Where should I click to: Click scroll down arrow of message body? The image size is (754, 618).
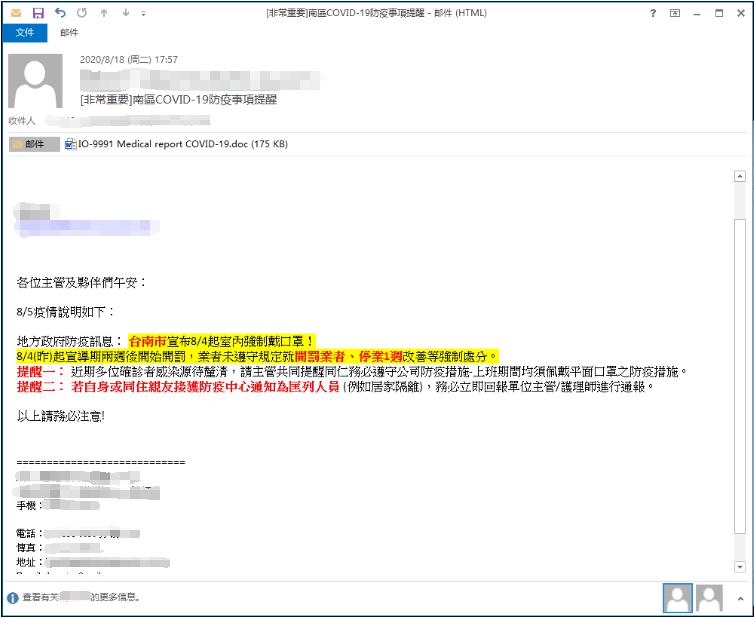(x=740, y=567)
